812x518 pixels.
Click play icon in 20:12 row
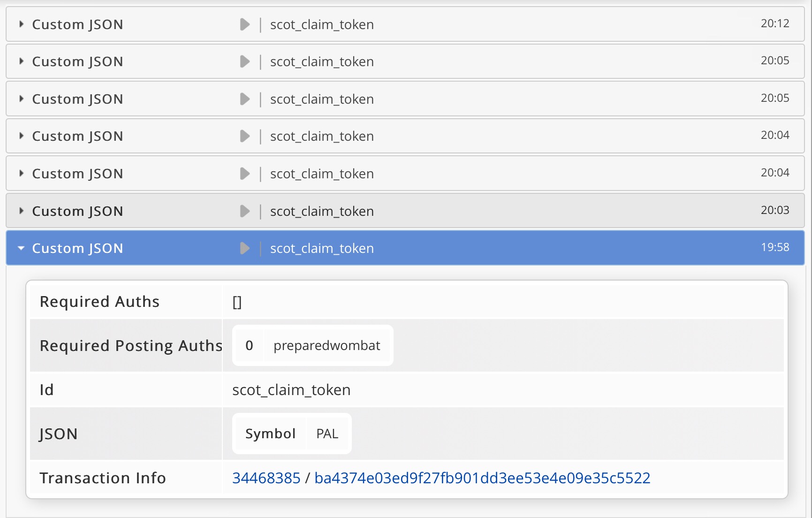point(245,24)
